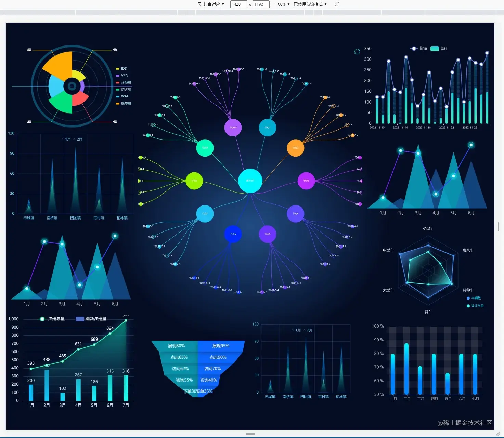The image size is (504, 438).
Task: Click the lime green node on left
Action: tap(194, 181)
